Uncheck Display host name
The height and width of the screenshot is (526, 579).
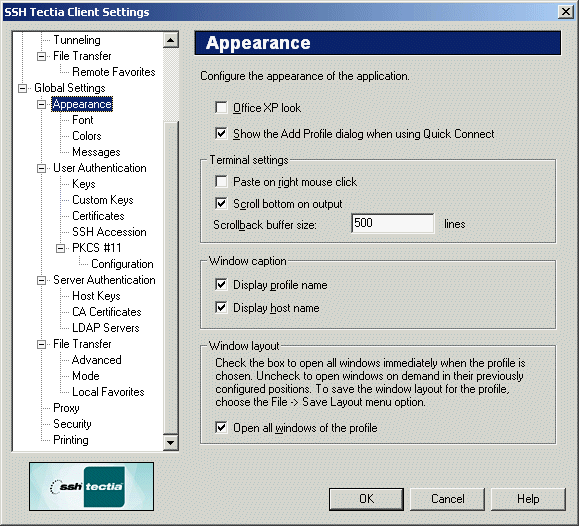pos(221,307)
